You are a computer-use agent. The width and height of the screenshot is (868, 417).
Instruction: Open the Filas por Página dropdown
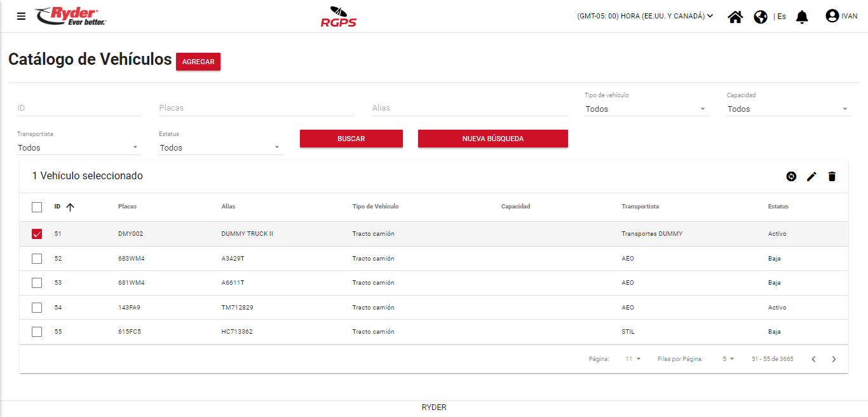728,359
